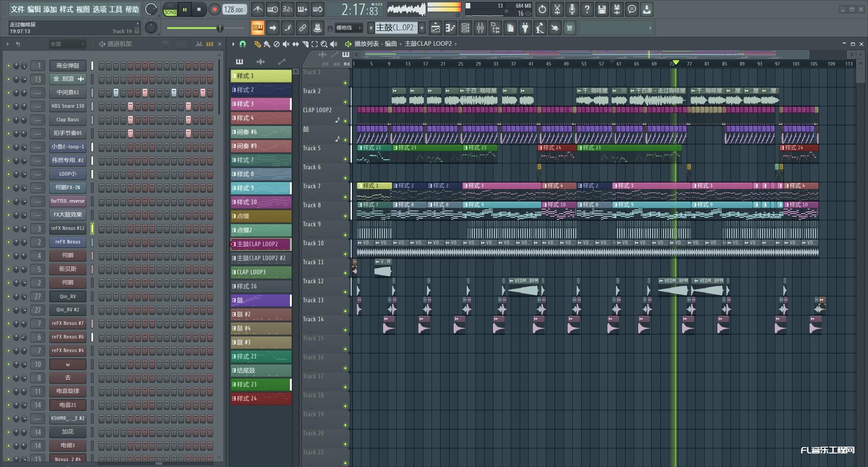Mute the reFX Nexus #12 channel LED
The height and width of the screenshot is (467, 868).
[x=8, y=229]
